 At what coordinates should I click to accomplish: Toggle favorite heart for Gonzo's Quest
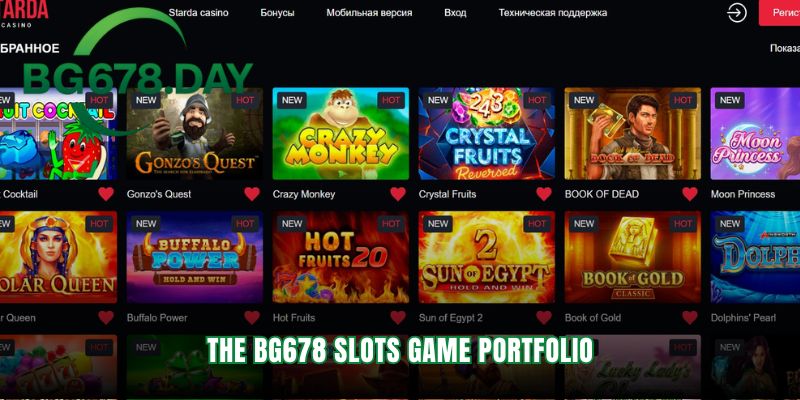pos(252,194)
